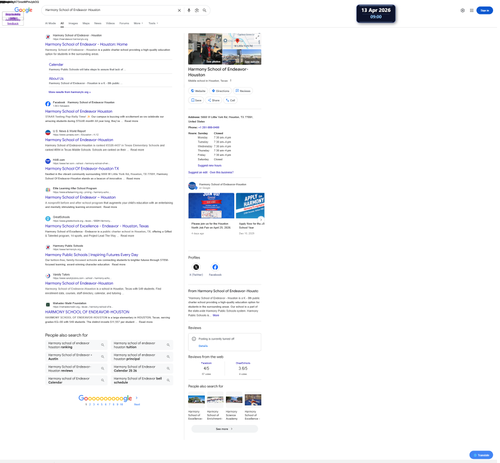Open the 'See photos' school thumbnail
The height and width of the screenshot is (463, 500).
[205, 49]
